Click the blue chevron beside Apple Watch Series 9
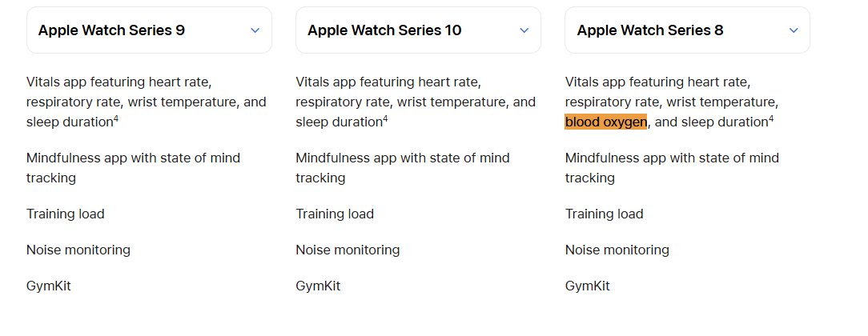This screenshot has width=868, height=336. tap(255, 30)
